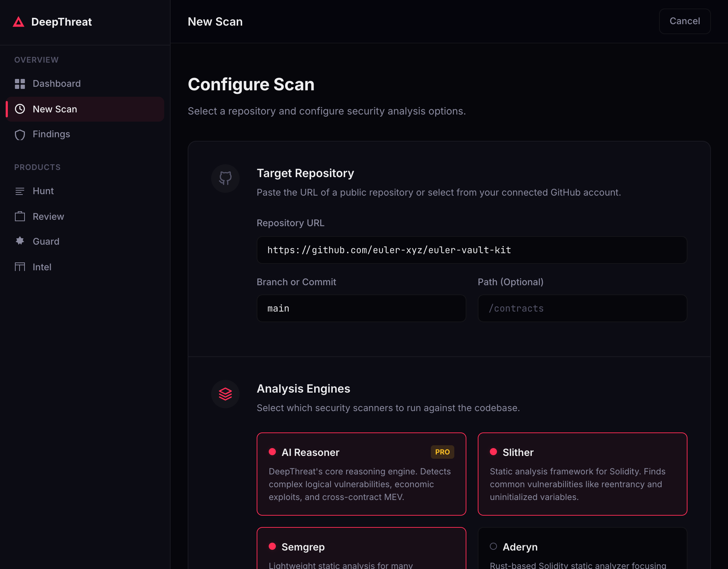This screenshot has height=569, width=728.
Task: Click the PRO badge on AI Reasoner
Action: point(442,452)
